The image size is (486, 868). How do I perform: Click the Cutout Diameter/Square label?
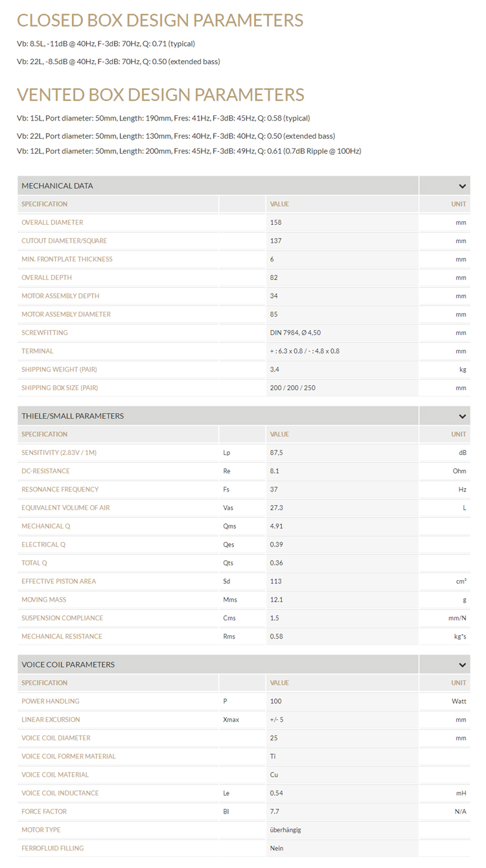tap(64, 241)
